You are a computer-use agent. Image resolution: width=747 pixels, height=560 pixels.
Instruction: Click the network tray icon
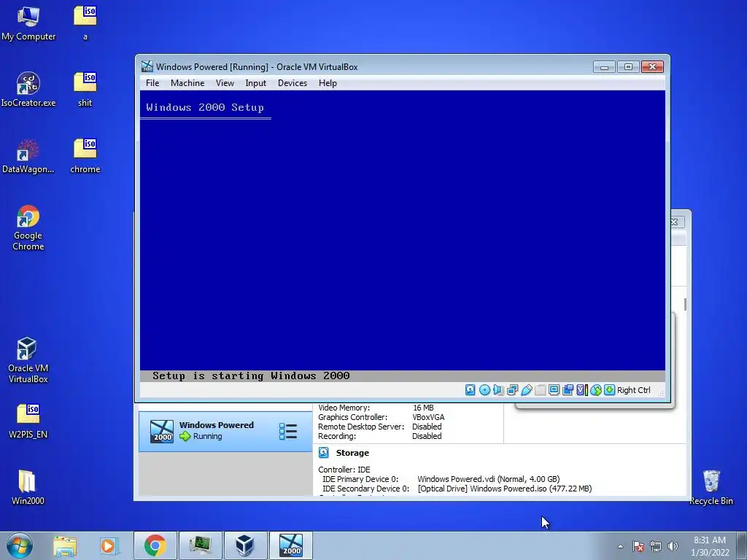656,546
